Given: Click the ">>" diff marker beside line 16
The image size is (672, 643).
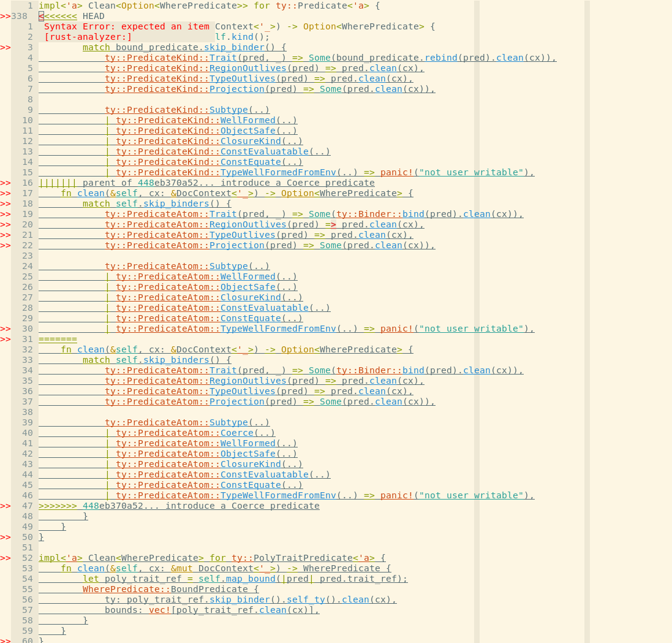Looking at the screenshot, I should 6,183.
